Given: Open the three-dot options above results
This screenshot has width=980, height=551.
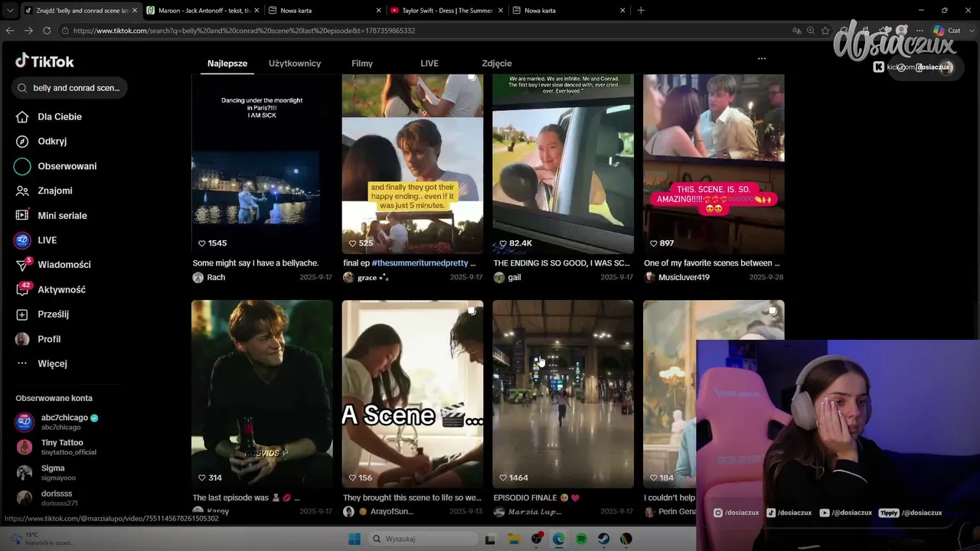Looking at the screenshot, I should tap(762, 59).
